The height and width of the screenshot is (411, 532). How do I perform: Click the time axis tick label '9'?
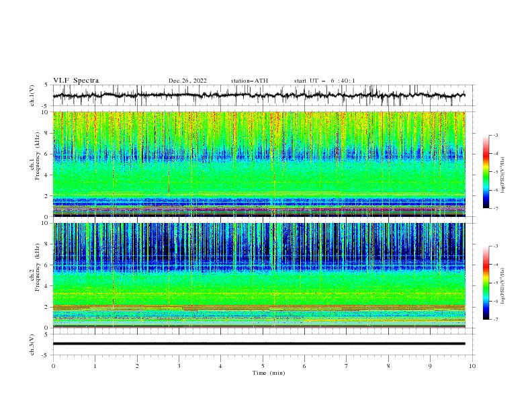(x=430, y=366)
